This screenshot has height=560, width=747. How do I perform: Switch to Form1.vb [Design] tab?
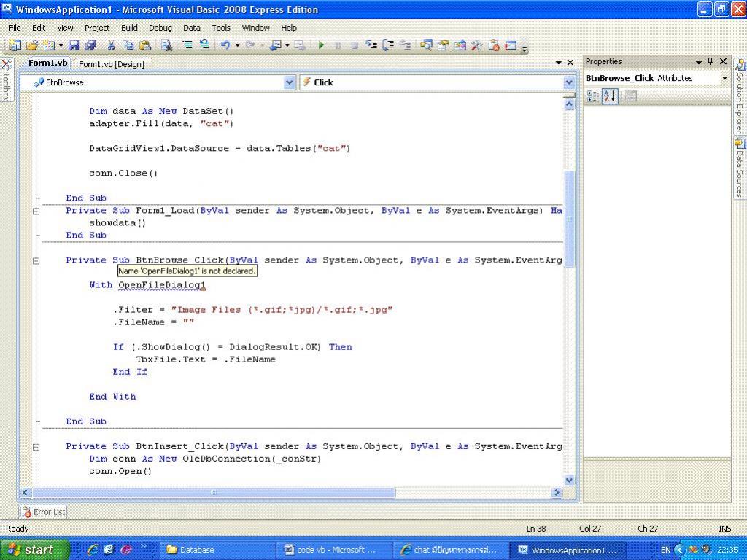[111, 64]
